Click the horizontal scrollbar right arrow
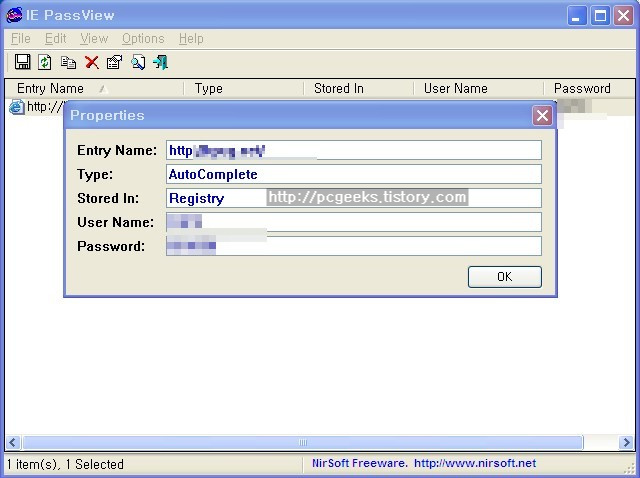 pyautogui.click(x=626, y=442)
